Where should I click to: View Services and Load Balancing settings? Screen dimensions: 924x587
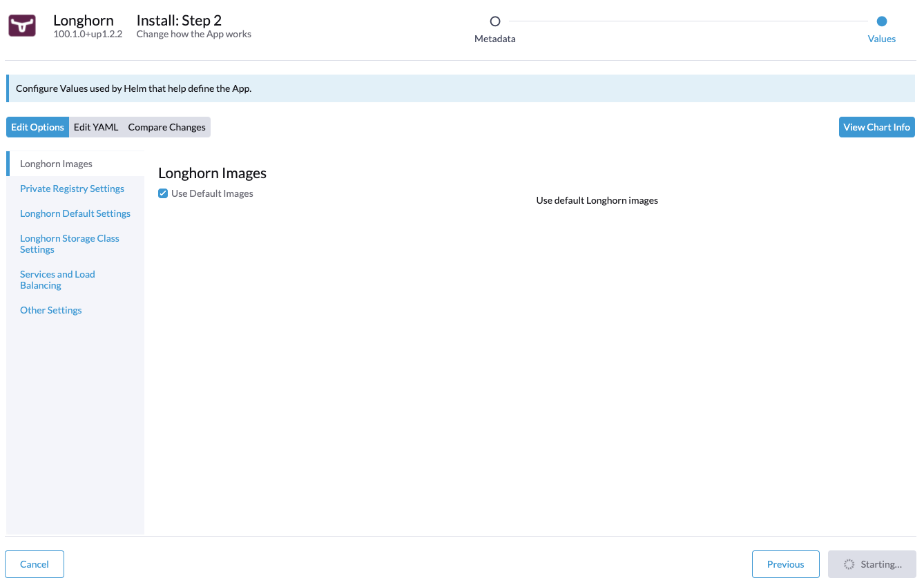[x=57, y=279]
